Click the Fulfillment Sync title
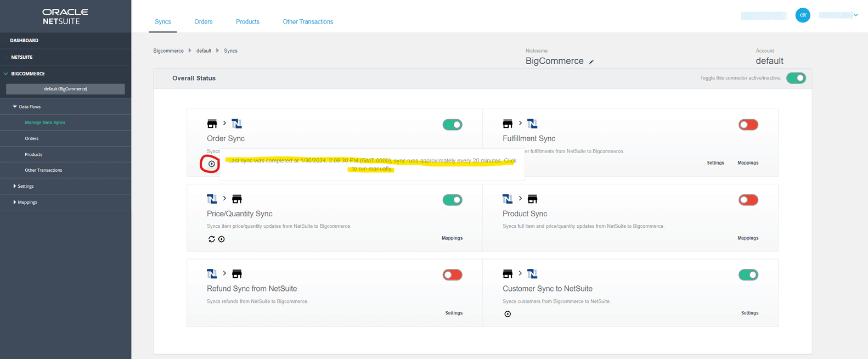The image size is (868, 359). (529, 138)
